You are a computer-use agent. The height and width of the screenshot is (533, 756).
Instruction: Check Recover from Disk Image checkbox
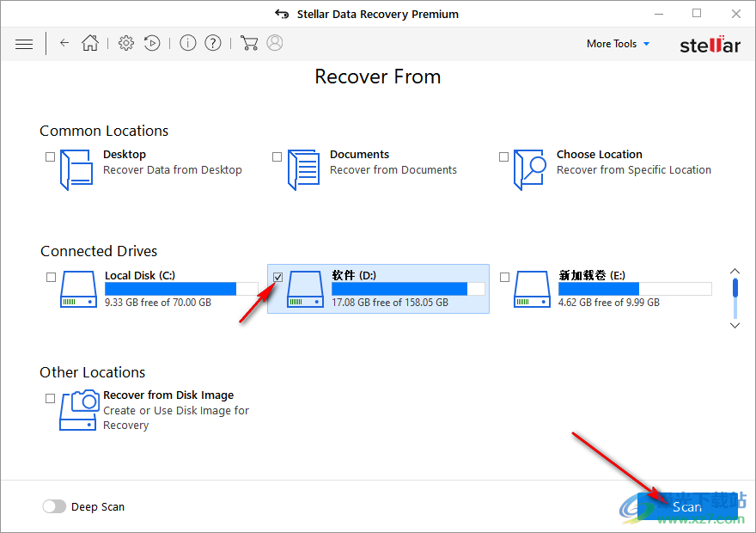pos(50,398)
